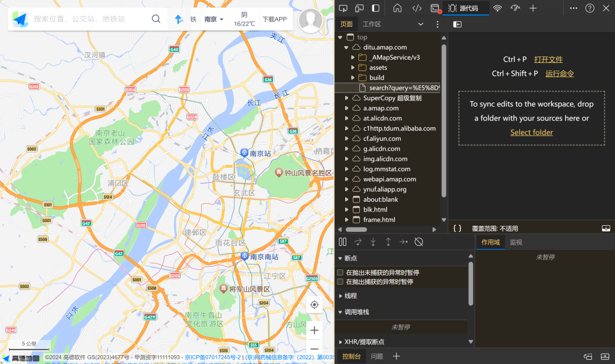Viewport: 615px width, 364px height.
Task: Open the Console panel icon with error badge
Action: 435,8
